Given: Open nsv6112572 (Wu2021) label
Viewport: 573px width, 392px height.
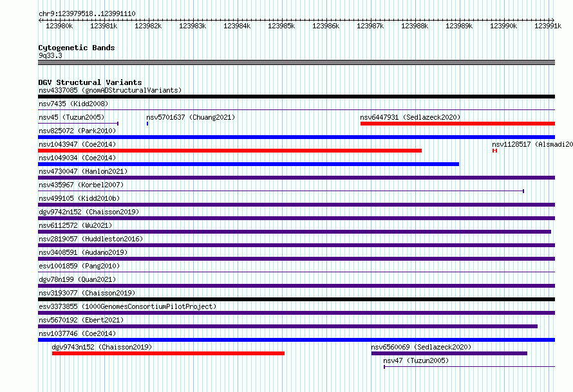Looking at the screenshot, I should click(x=75, y=225).
